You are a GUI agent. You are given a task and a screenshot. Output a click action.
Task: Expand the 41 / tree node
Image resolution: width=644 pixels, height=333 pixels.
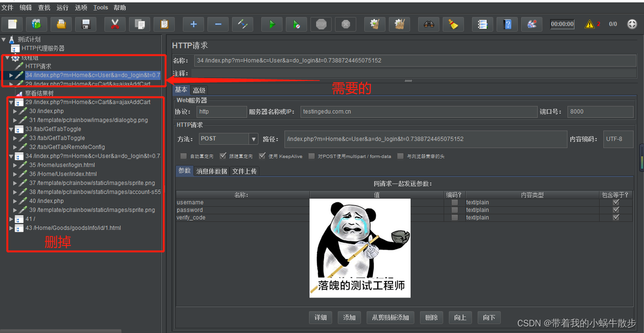click(11, 219)
